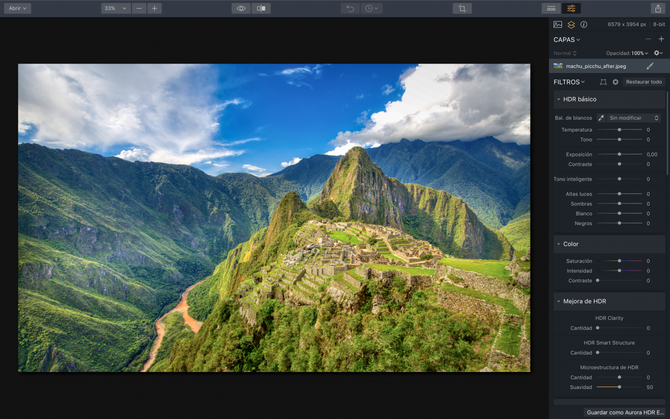This screenshot has width=670, height=419.
Task: Click the Temperatura slider handle
Action: [x=619, y=129]
